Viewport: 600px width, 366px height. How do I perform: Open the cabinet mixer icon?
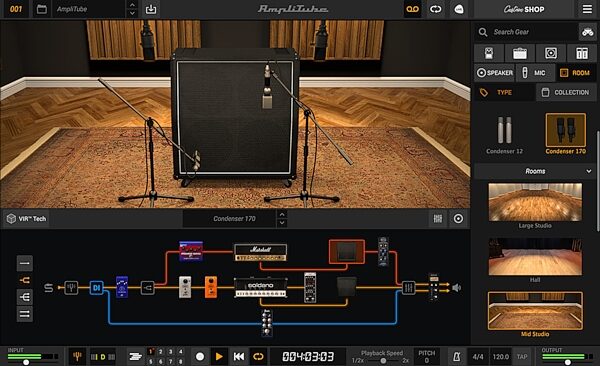point(438,219)
